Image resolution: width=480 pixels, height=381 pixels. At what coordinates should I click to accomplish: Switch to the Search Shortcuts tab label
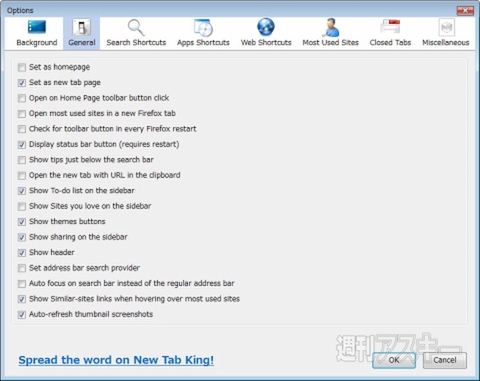[136, 43]
